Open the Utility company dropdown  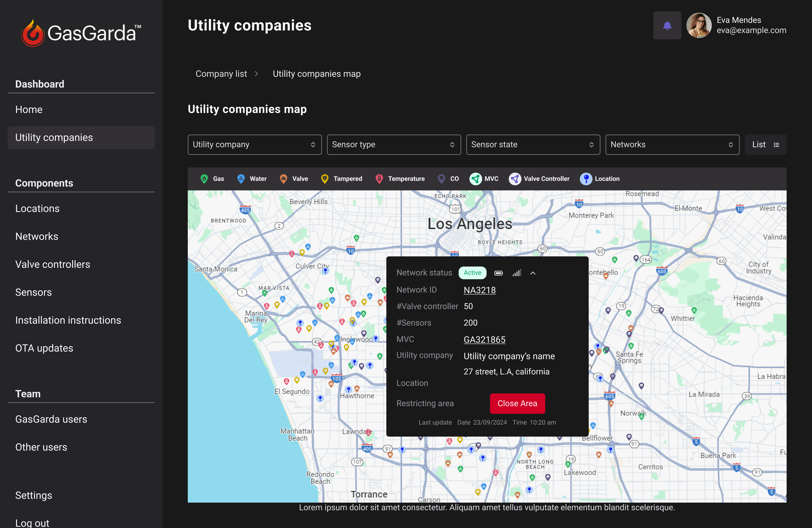255,144
